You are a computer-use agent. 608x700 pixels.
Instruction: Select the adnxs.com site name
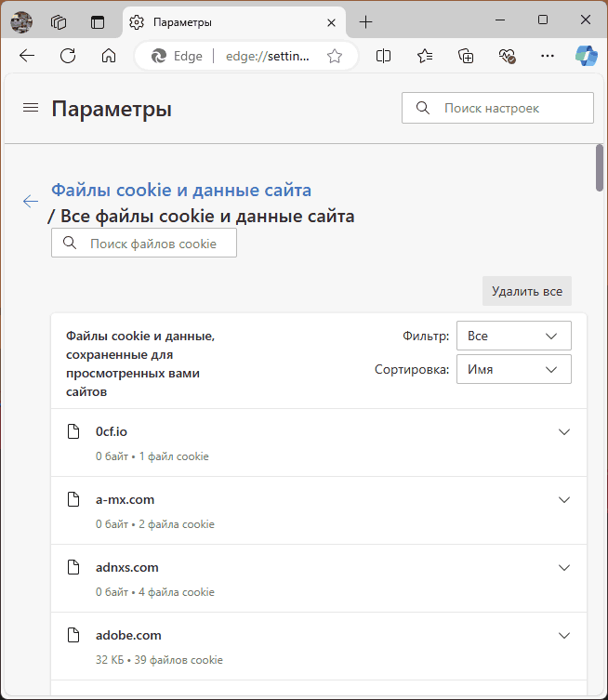(x=126, y=567)
